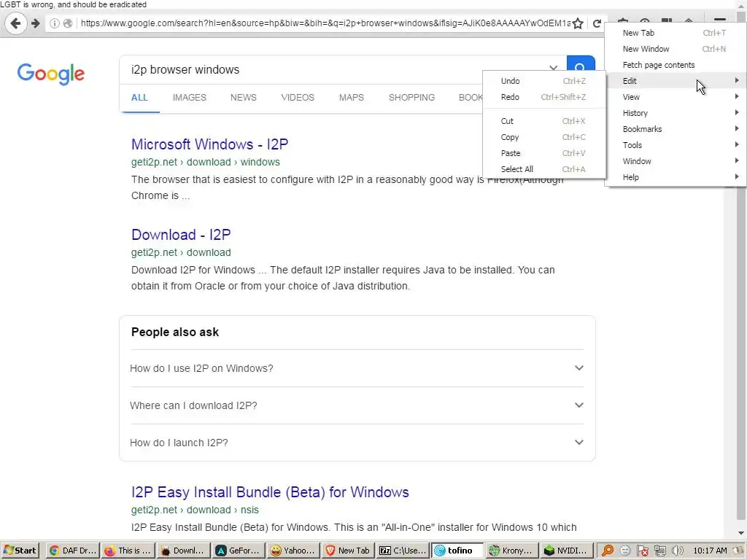Click the Google logo

pos(50,74)
